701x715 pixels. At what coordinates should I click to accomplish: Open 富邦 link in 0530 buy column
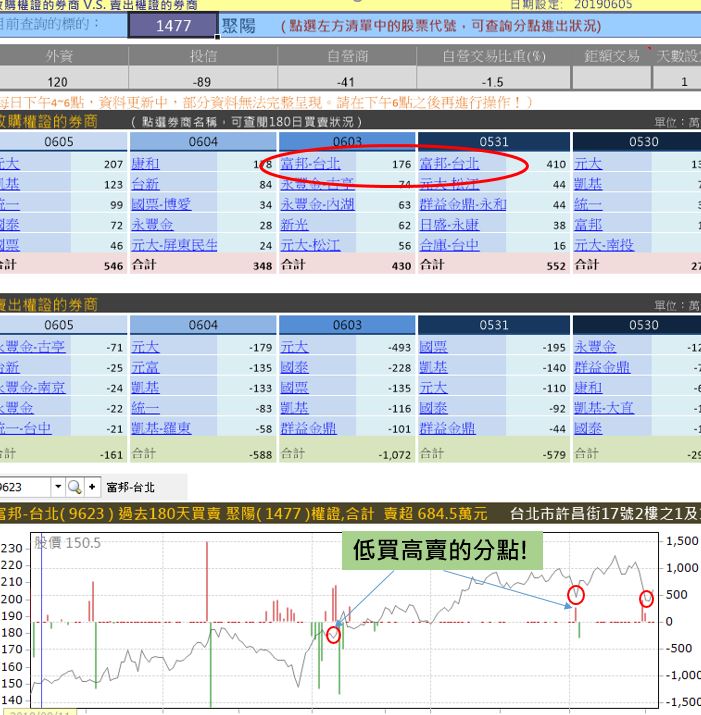[588, 225]
